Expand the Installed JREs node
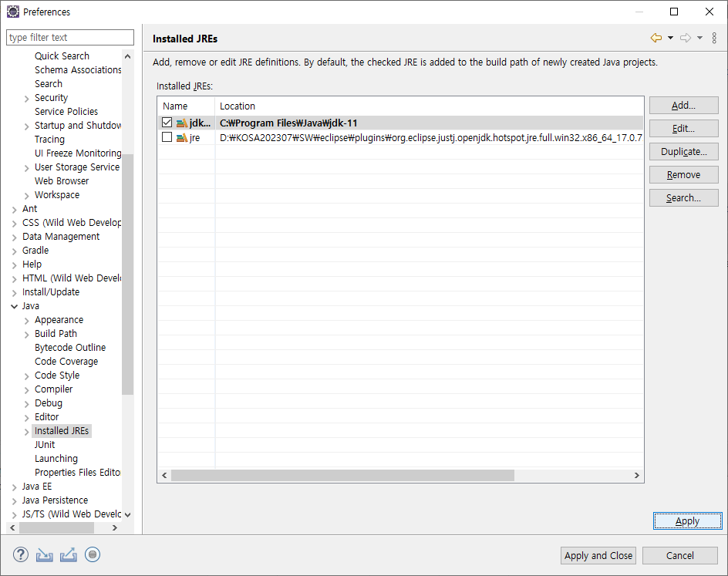728x576 pixels. coord(26,432)
